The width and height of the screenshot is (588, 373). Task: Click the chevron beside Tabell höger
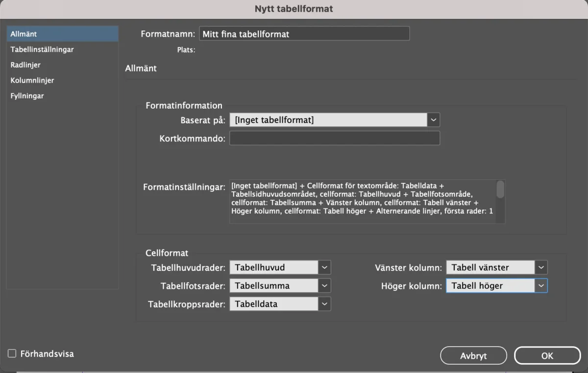540,285
